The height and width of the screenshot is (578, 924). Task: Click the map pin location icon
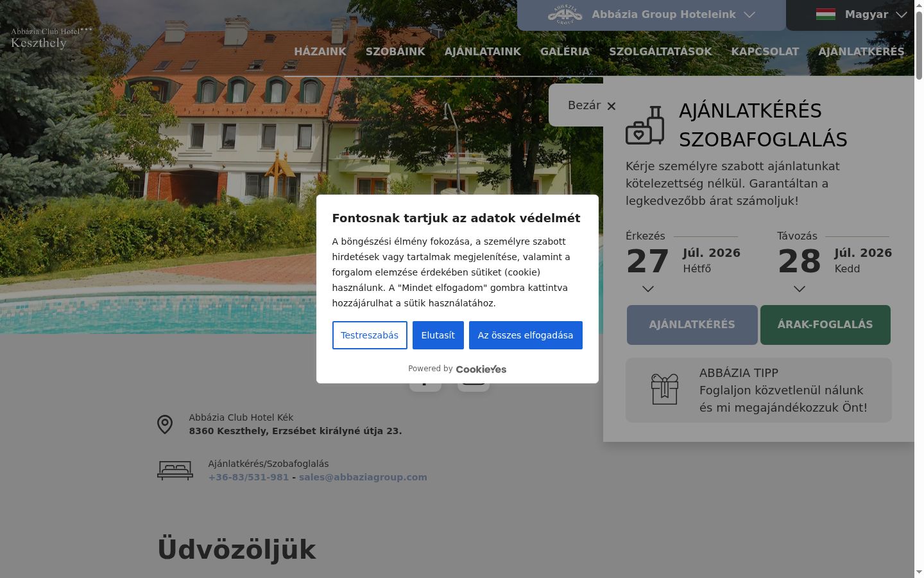coord(165,425)
